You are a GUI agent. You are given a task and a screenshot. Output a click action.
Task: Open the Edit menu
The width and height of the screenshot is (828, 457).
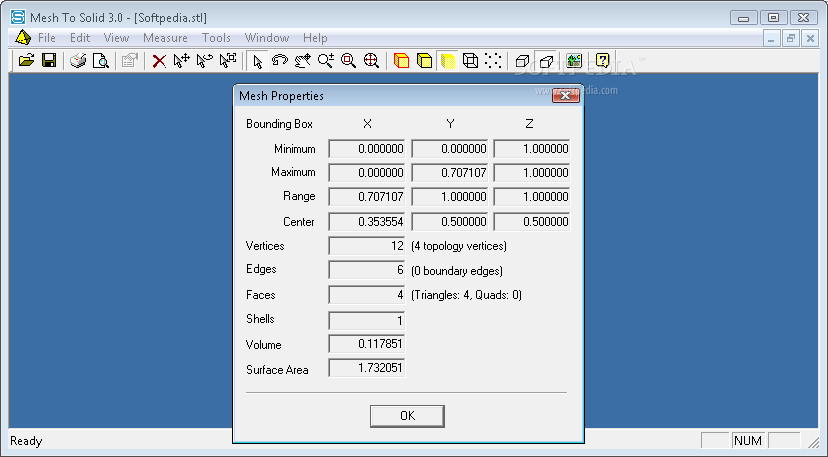coord(80,38)
